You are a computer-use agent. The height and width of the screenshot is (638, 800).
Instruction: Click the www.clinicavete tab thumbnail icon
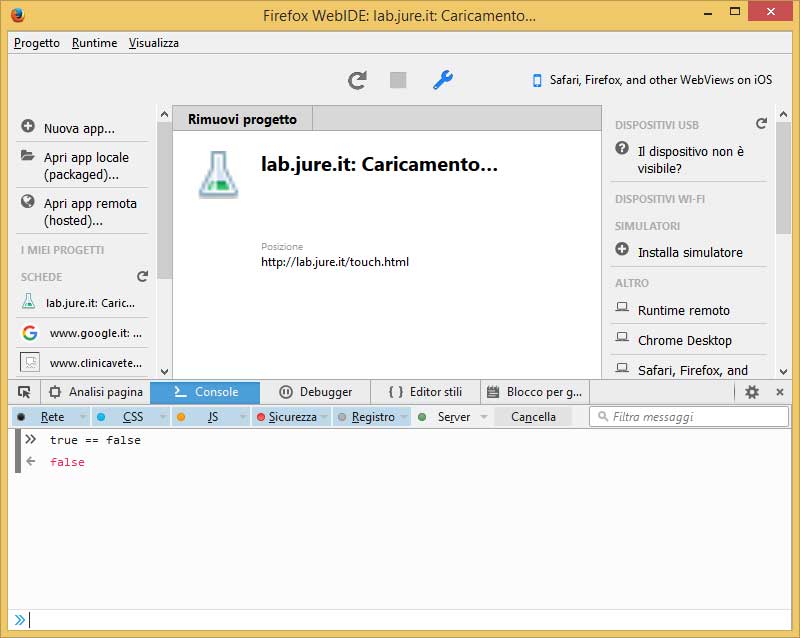click(x=30, y=362)
